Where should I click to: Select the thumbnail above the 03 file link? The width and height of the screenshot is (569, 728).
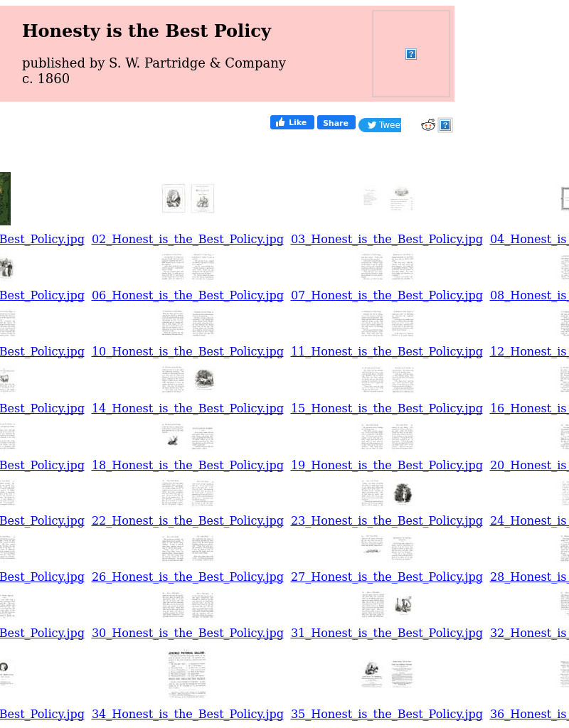pyautogui.click(x=387, y=198)
